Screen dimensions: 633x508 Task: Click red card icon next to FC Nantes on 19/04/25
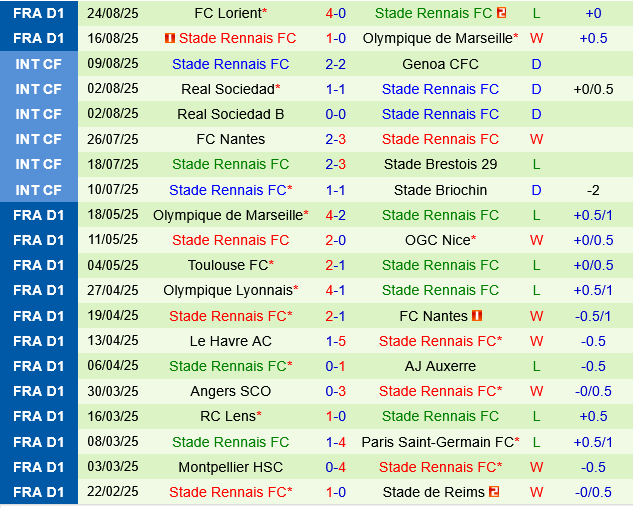pos(477,316)
